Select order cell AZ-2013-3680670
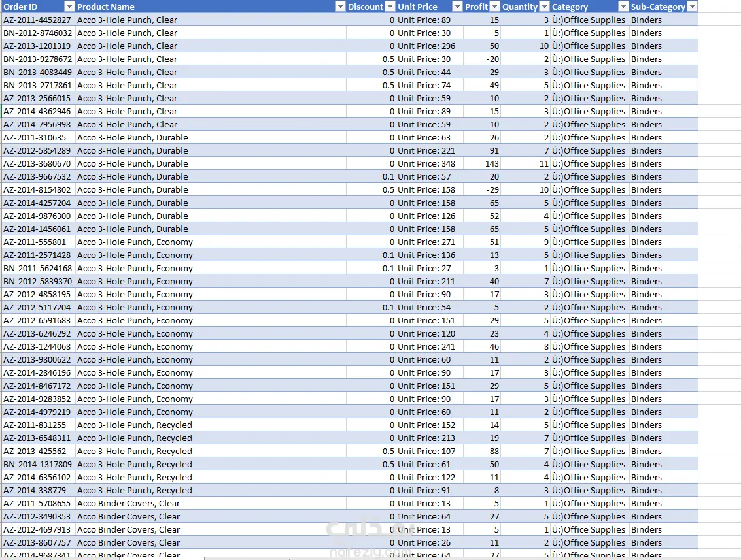 click(x=38, y=163)
